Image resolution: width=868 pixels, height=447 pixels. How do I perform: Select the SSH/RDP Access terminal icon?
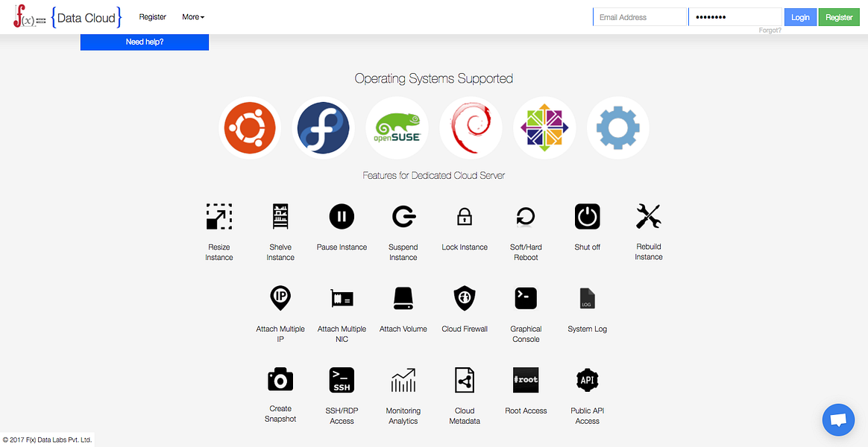tap(342, 381)
